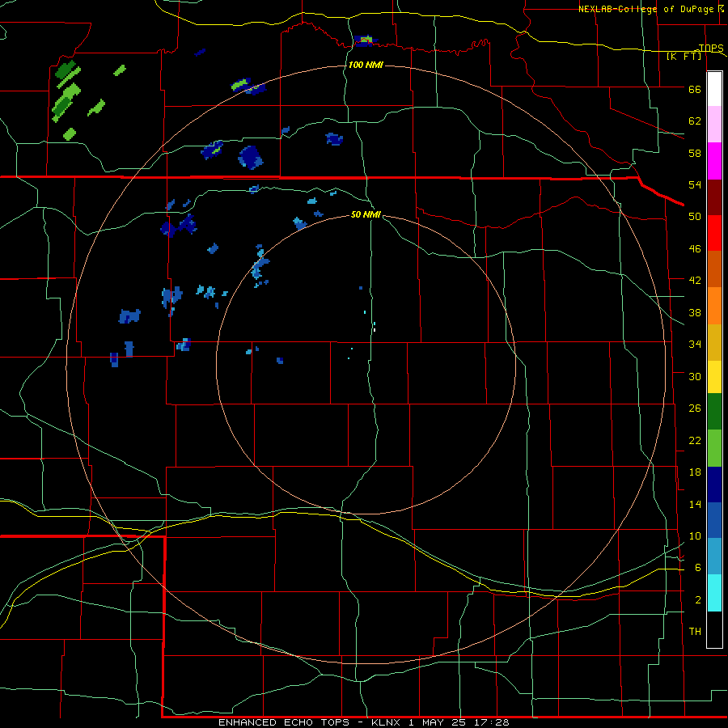
Task: Click the "46" legend value
Action: 695,249
